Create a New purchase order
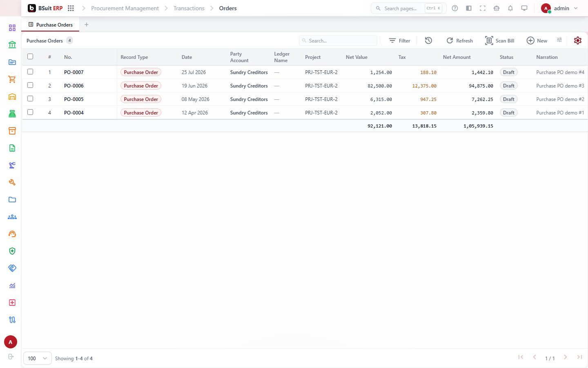 click(x=537, y=40)
